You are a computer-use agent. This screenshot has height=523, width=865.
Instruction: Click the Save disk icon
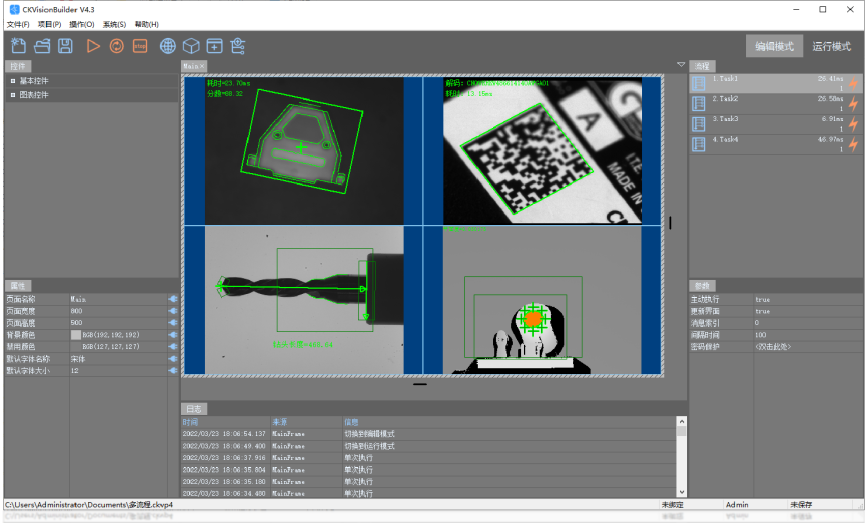65,46
